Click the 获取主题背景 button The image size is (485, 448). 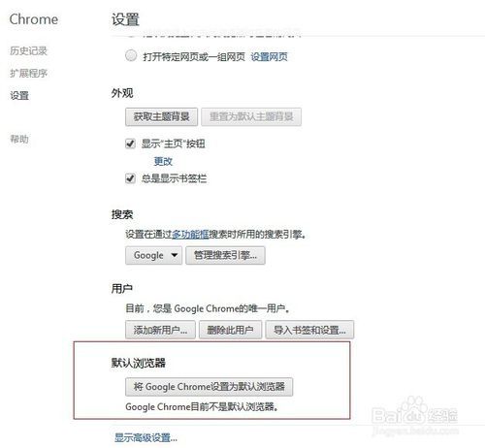click(161, 116)
